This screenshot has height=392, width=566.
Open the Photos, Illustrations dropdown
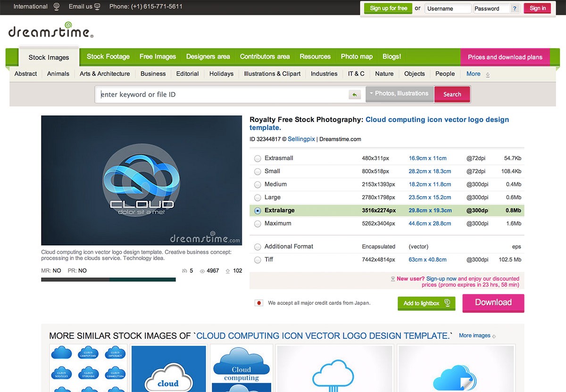coord(399,94)
